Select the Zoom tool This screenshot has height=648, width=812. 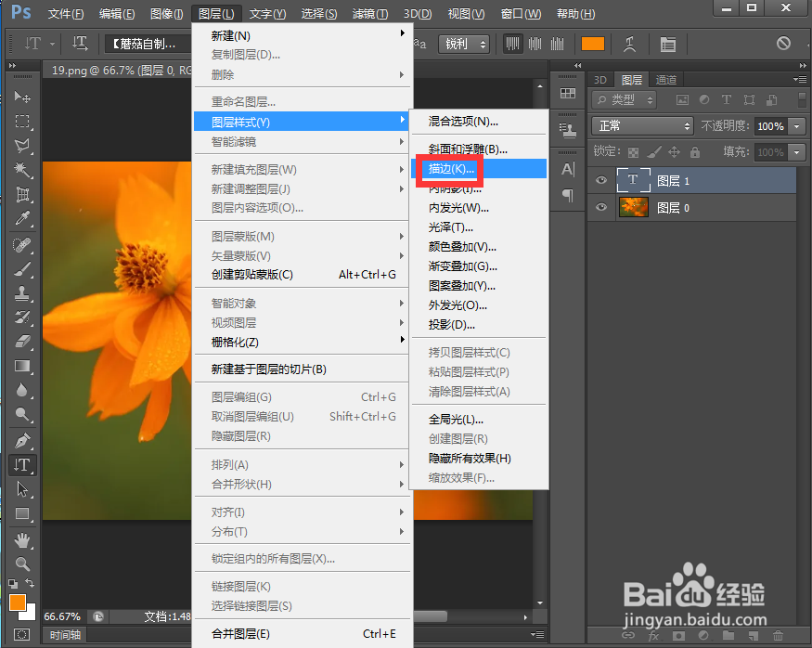tap(22, 564)
